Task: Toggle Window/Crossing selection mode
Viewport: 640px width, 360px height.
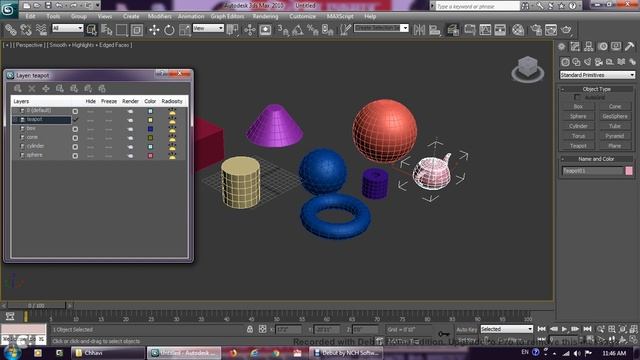Action: coord(137,30)
